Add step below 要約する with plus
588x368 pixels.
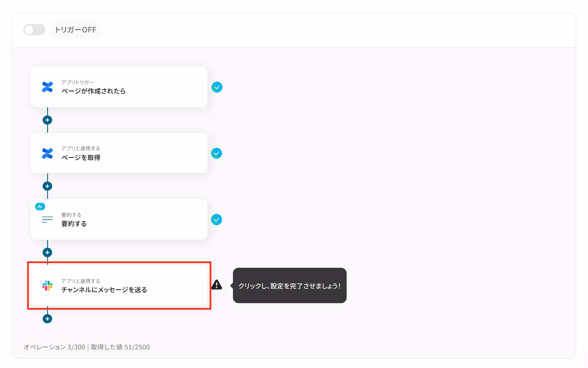click(x=48, y=252)
